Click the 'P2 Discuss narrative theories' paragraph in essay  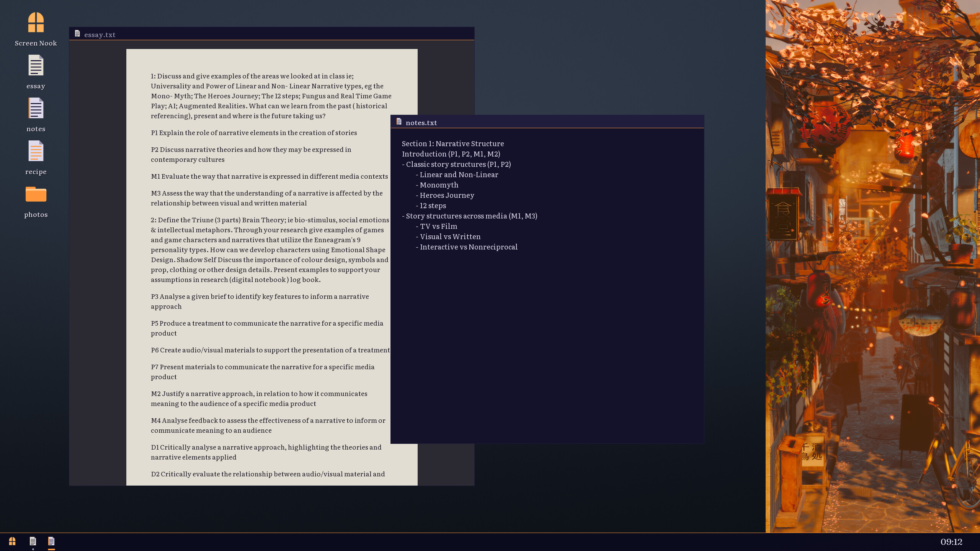(x=251, y=155)
